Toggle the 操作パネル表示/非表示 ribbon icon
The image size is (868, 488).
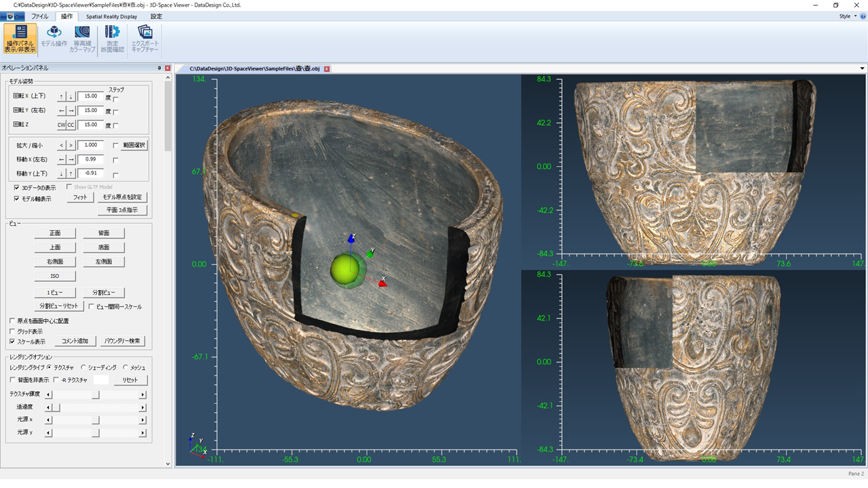[x=20, y=39]
